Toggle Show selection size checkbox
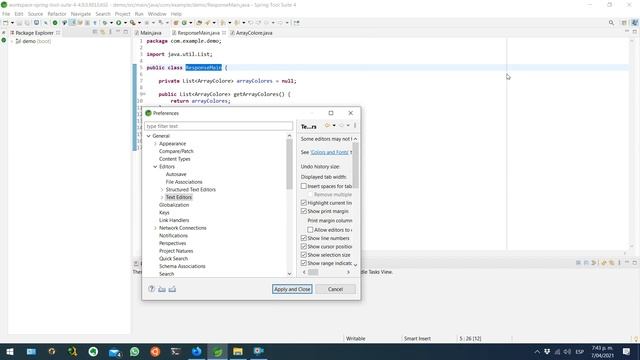 click(x=304, y=255)
